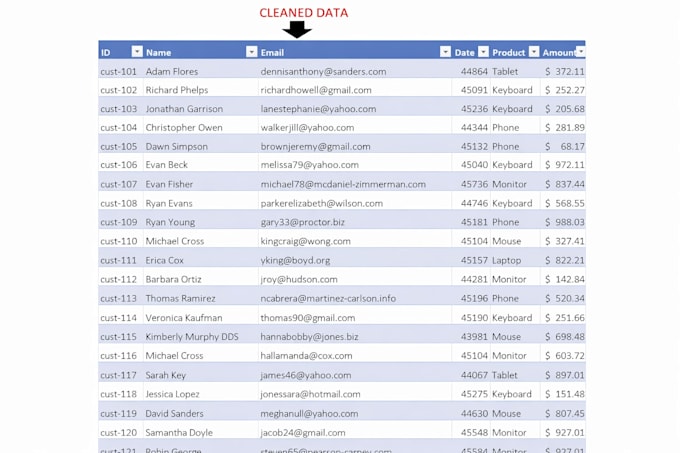Click email jroy@hudson.com
Image resolution: width=680 pixels, height=453 pixels.
point(299,279)
